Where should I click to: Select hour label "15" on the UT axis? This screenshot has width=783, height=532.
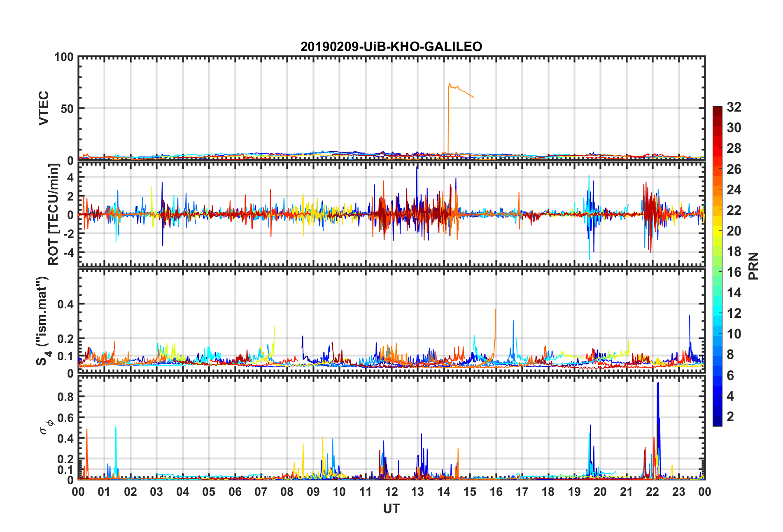(470, 492)
